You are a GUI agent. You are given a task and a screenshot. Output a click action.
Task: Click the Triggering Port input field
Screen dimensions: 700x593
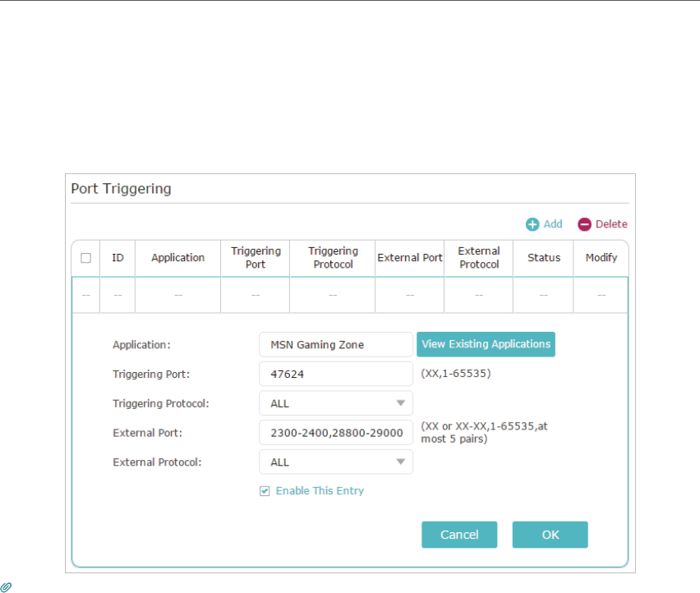[336, 374]
